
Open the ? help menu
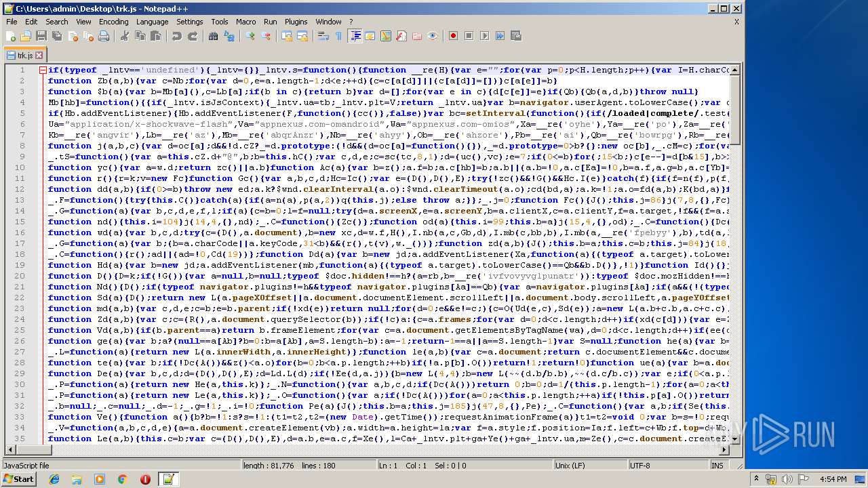coord(351,22)
